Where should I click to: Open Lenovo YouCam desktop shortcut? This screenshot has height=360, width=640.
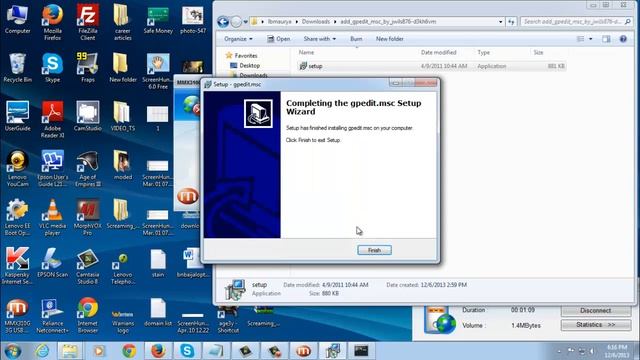click(18, 169)
